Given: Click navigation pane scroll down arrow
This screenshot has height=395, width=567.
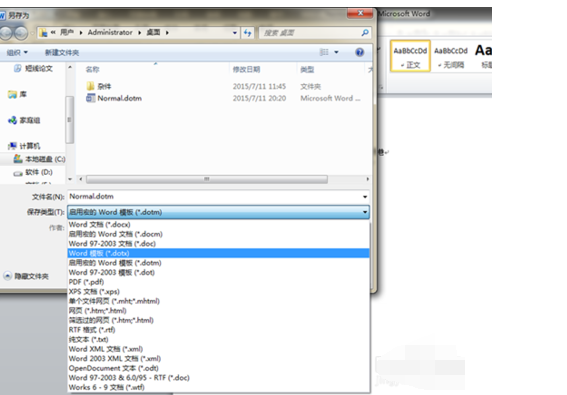Looking at the screenshot, I should (70, 179).
